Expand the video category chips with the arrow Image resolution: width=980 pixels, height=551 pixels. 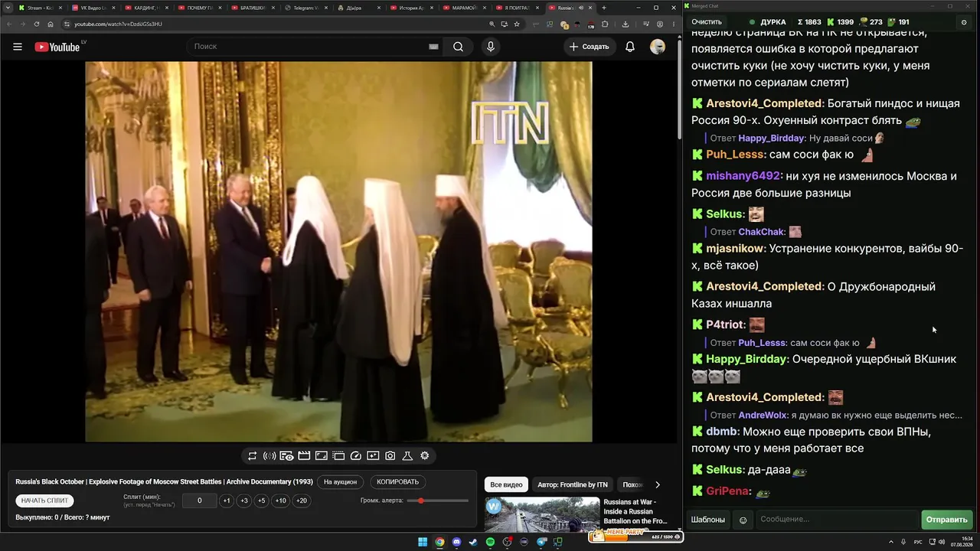657,484
